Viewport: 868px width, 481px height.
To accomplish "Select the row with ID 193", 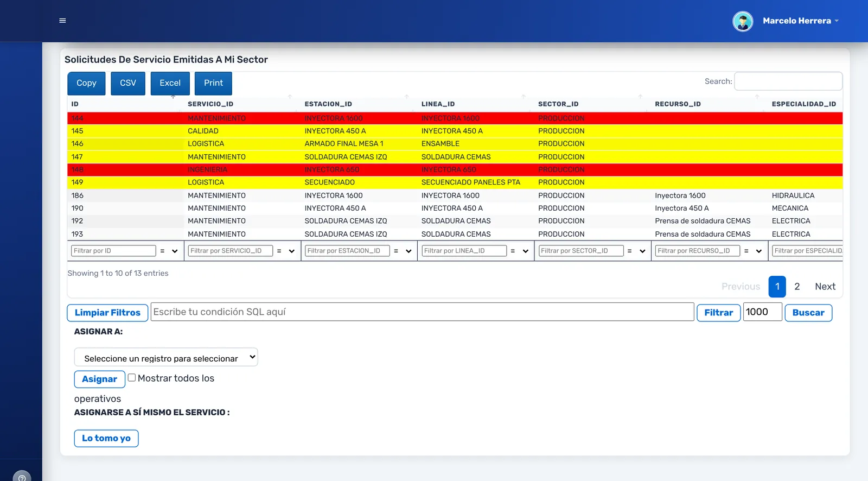I will pyautogui.click(x=455, y=234).
